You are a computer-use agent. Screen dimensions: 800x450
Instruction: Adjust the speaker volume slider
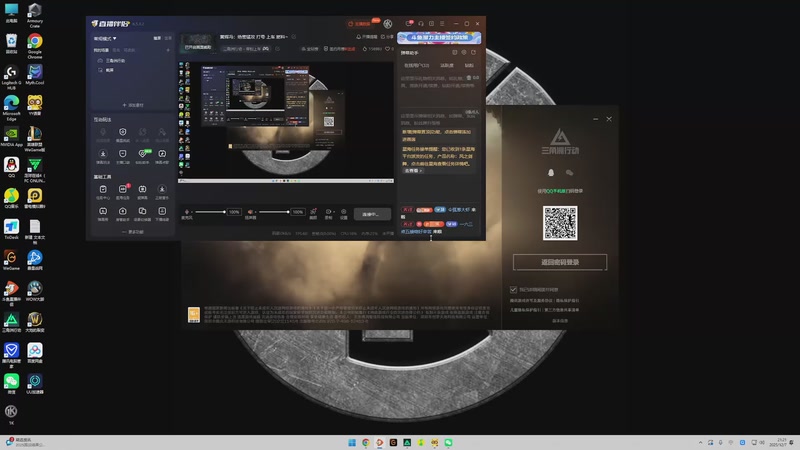point(273,212)
